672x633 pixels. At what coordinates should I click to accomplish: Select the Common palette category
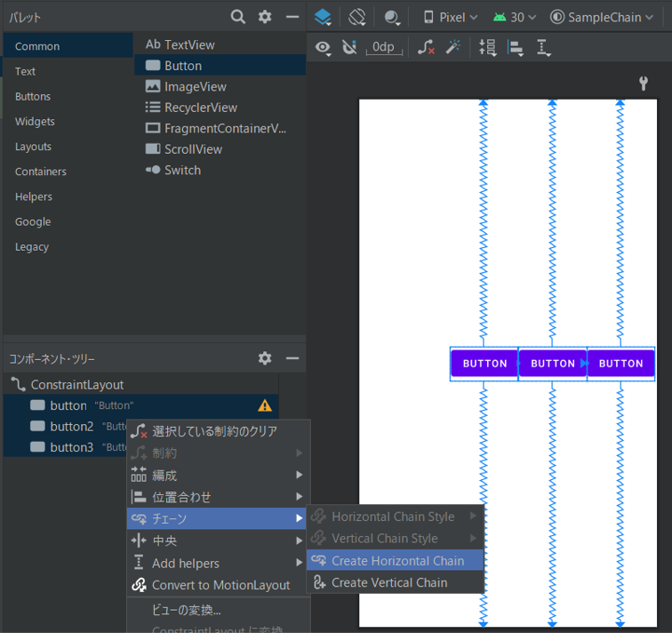pos(68,46)
